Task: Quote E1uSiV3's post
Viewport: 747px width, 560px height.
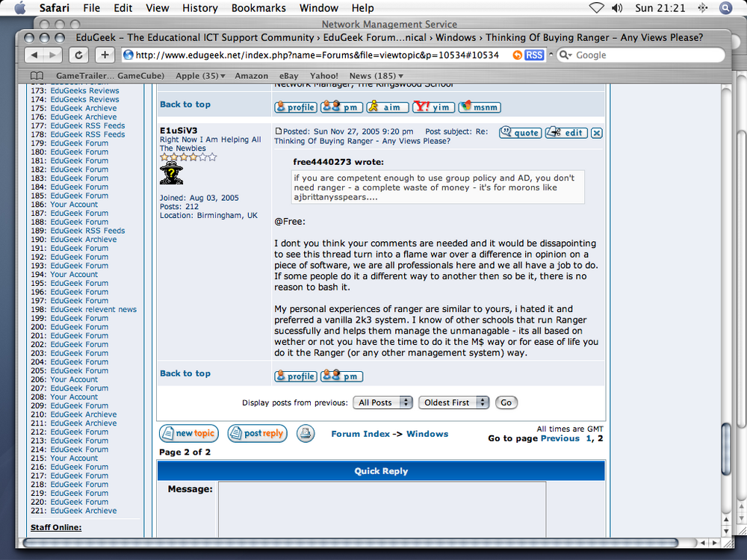Action: click(521, 133)
